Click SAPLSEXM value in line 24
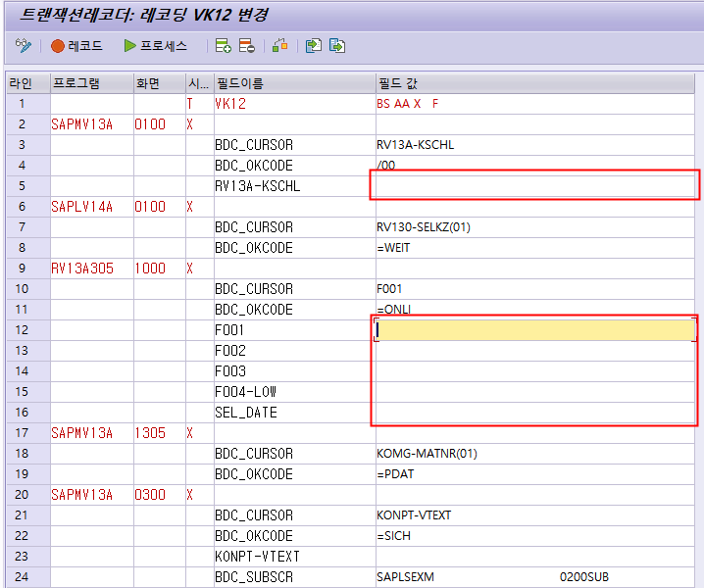Viewport: 704px width, 588px height. 405,577
